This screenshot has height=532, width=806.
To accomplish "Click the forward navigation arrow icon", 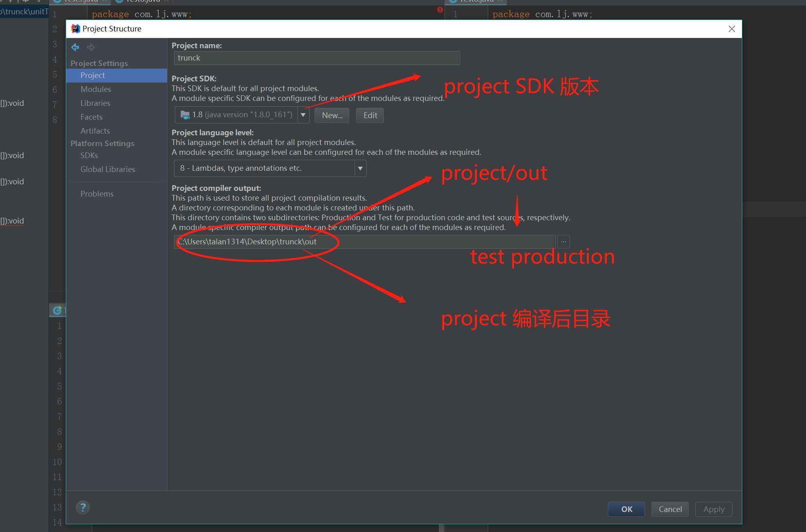I will [x=91, y=47].
